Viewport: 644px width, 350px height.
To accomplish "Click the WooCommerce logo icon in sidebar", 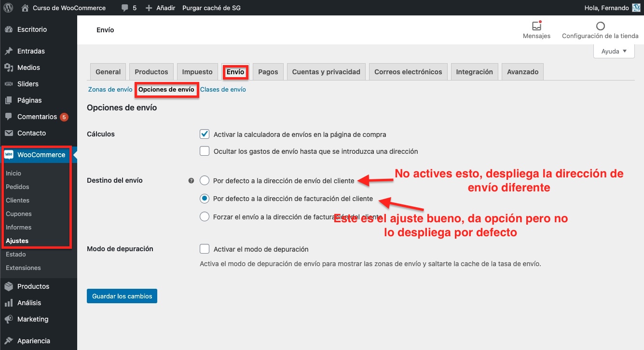I will (9, 155).
